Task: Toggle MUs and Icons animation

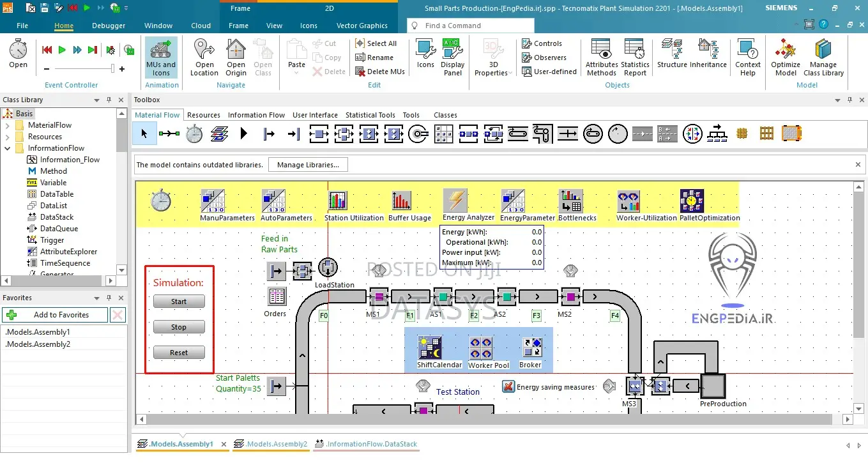Action: [x=161, y=58]
